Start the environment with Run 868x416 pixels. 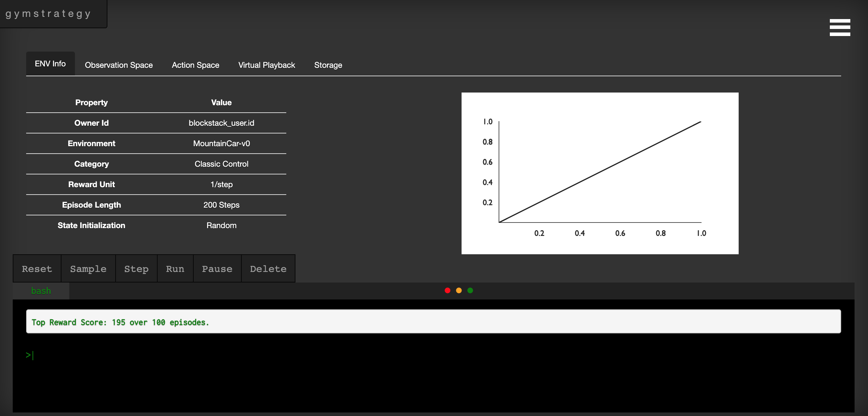coord(175,269)
